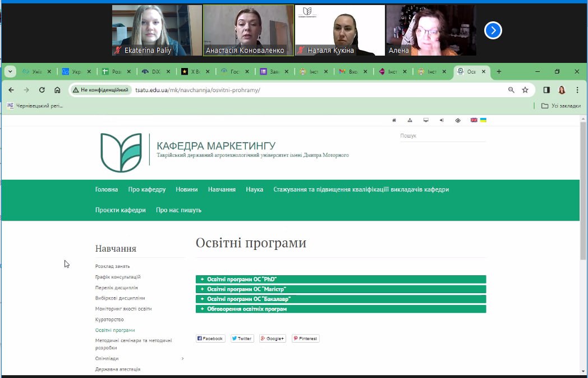Screen dimensions: 588x378
Task: Open the Chrome three-dot menu
Action: pos(577,90)
